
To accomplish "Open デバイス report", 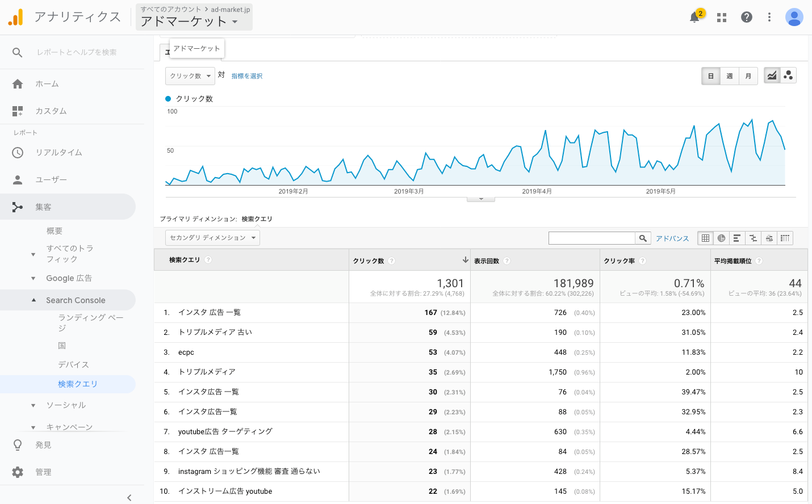I will [73, 365].
